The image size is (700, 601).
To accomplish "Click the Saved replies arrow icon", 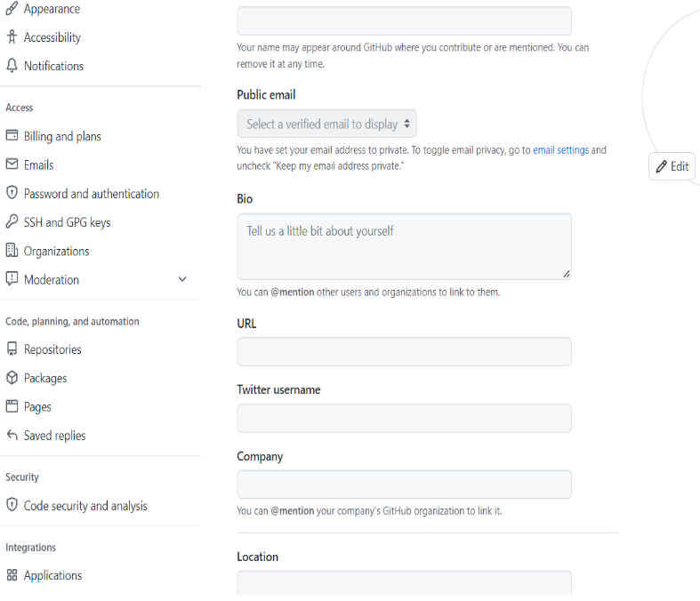I will click(x=12, y=436).
